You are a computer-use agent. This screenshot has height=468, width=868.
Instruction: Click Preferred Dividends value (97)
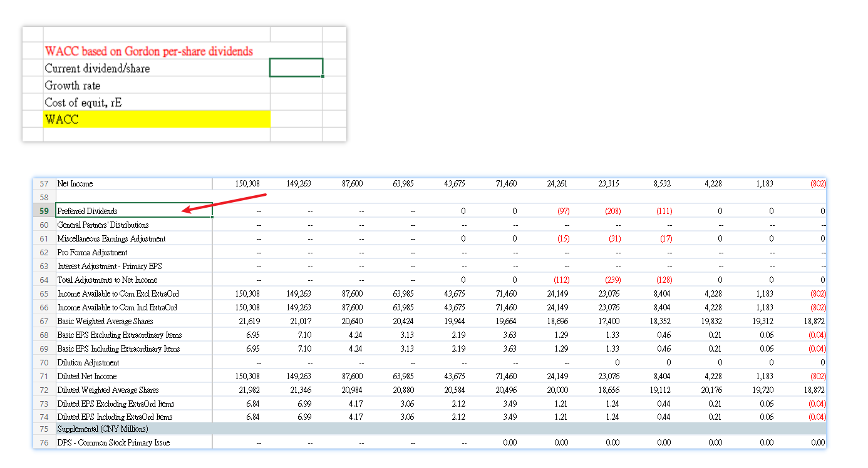click(x=563, y=211)
